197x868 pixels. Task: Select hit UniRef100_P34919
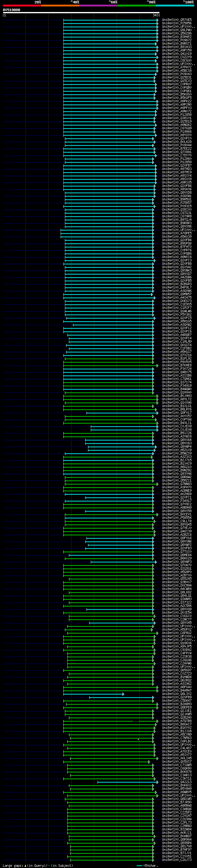[177, 386]
